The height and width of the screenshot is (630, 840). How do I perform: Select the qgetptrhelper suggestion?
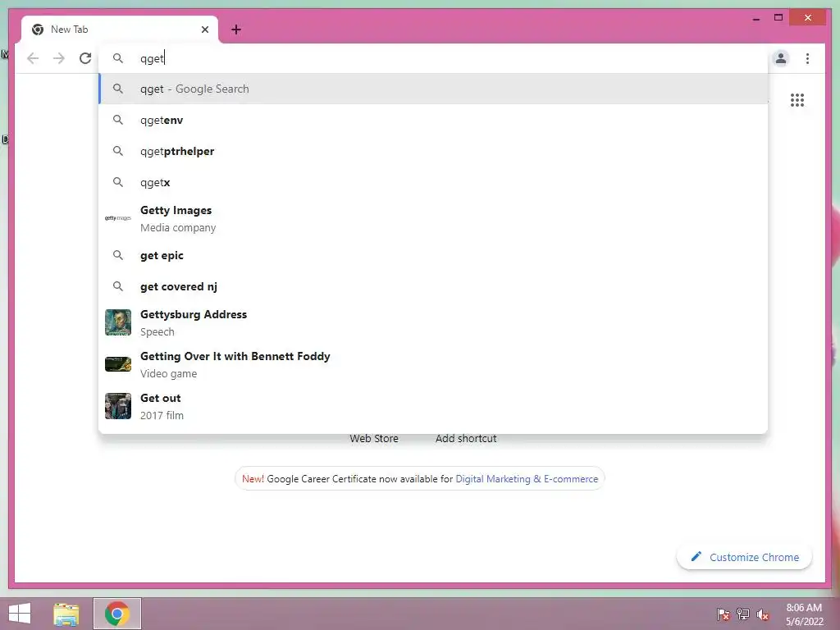tap(433, 151)
